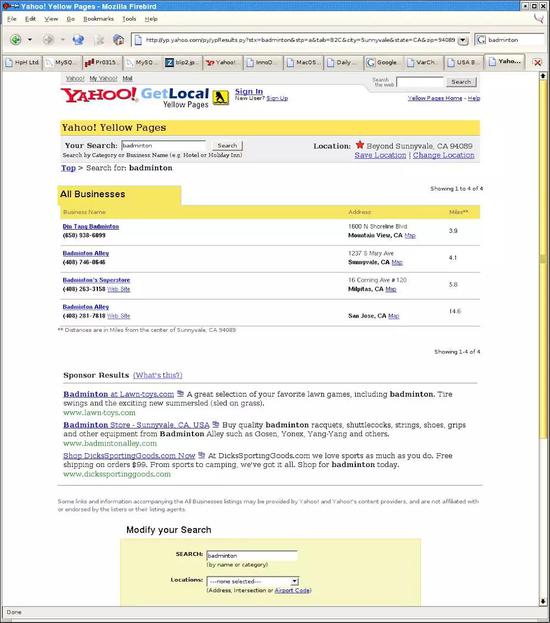Expand the Locations dropdown in Modify Search
The height and width of the screenshot is (623, 550).
pyautogui.click(x=294, y=581)
